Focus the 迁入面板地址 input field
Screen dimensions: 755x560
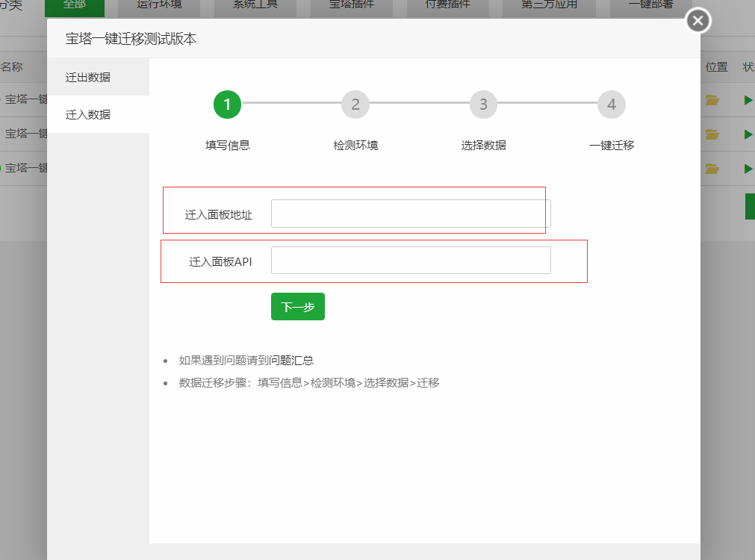(411, 214)
